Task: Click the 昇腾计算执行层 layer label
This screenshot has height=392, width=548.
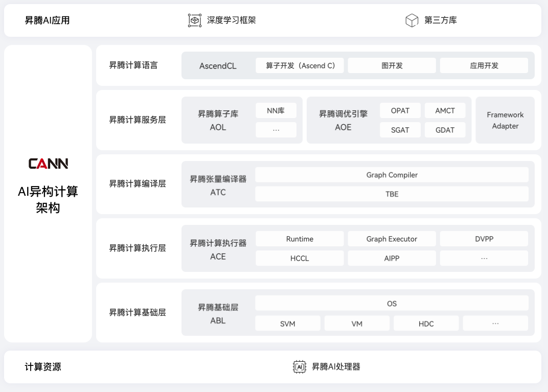Action: click(x=138, y=248)
